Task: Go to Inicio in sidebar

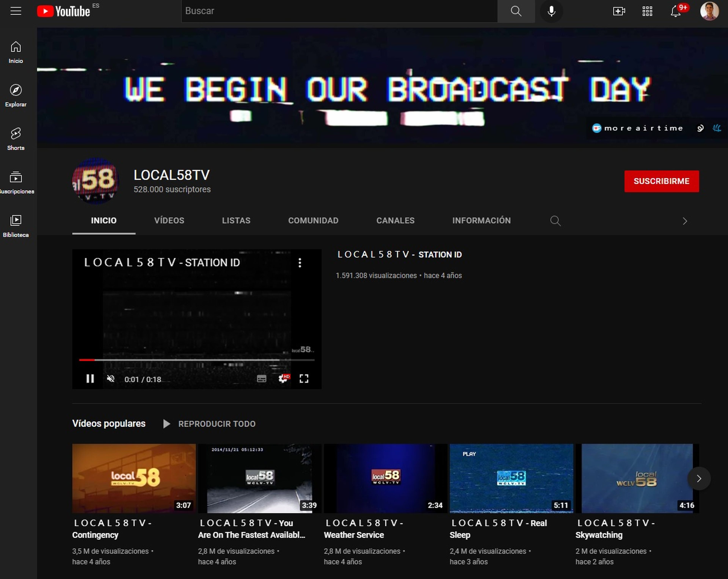Action: click(16, 52)
